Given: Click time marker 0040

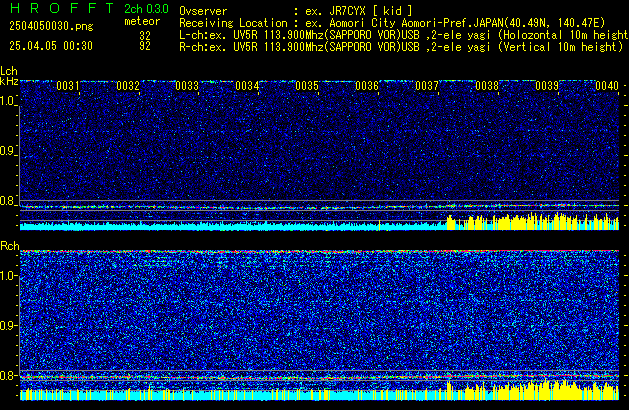Looking at the screenshot, I should pyautogui.click(x=607, y=86).
